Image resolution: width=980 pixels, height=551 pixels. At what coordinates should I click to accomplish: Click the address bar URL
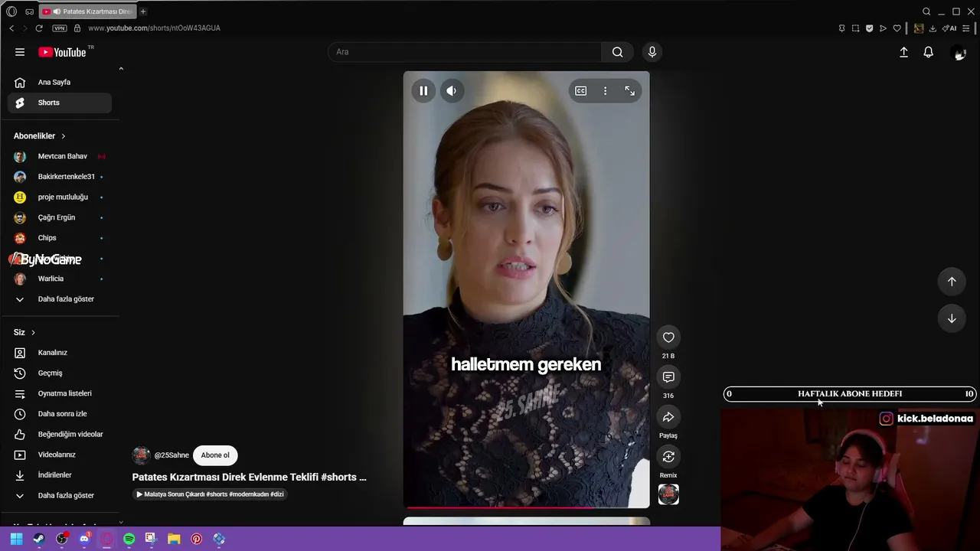click(154, 28)
